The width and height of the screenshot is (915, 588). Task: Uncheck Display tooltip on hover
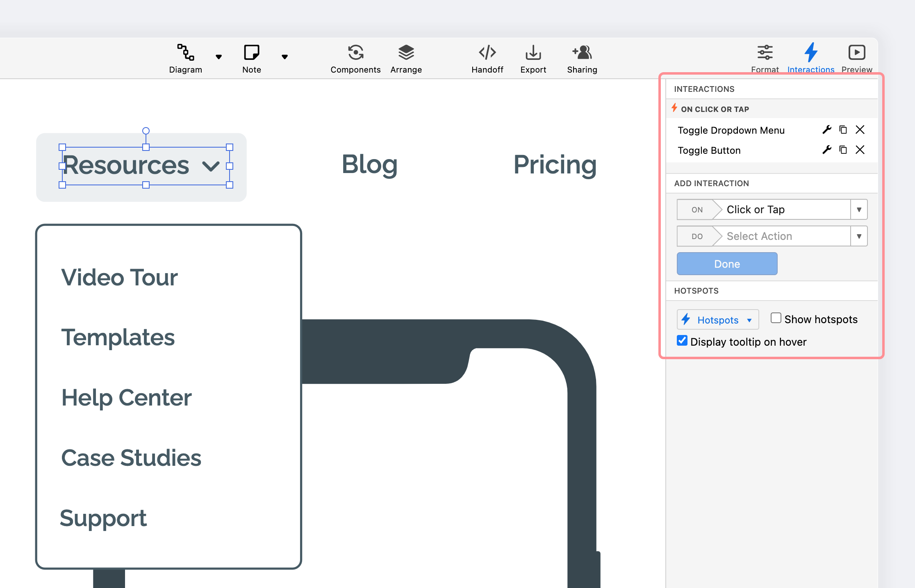click(682, 341)
